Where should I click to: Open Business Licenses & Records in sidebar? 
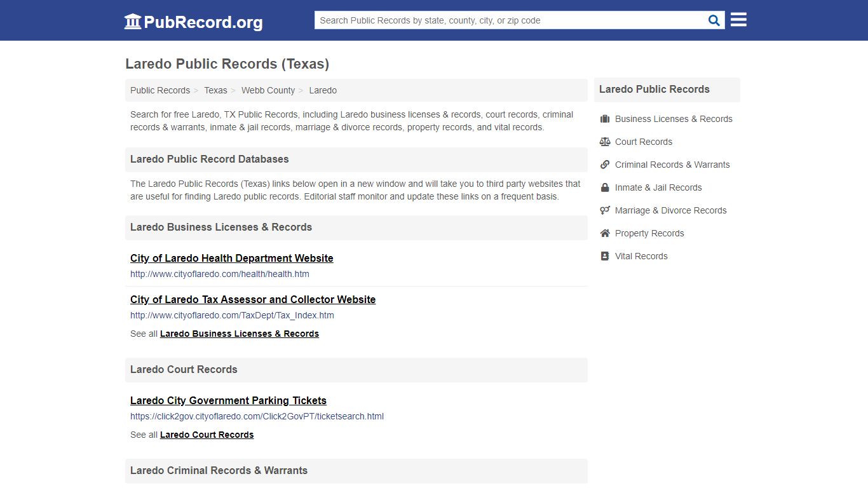pos(674,119)
